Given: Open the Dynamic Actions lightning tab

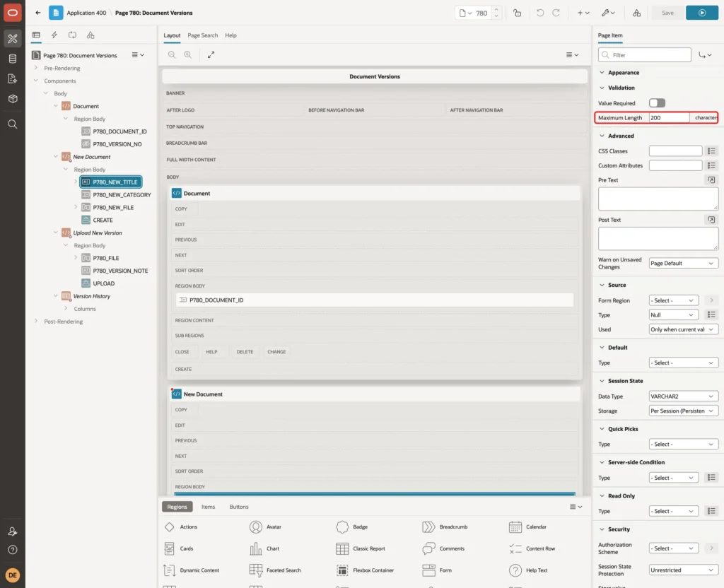Looking at the screenshot, I should [54, 35].
